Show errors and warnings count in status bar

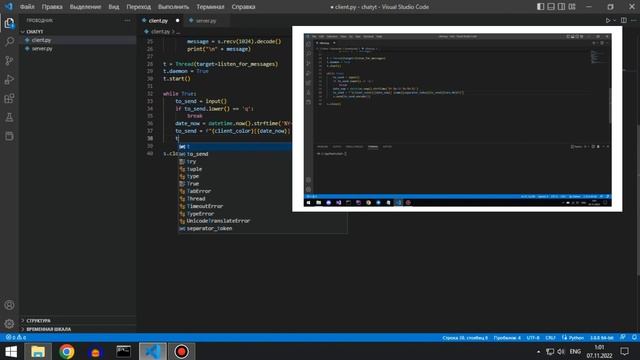[16, 338]
